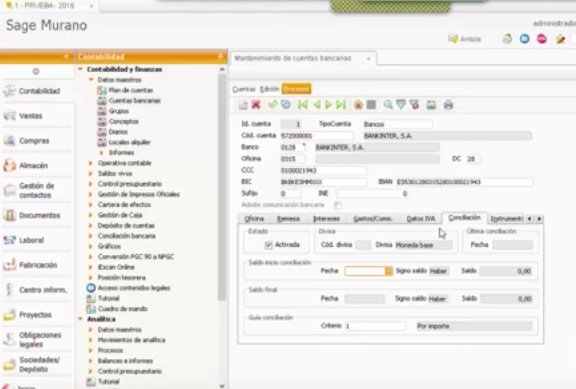Click the pink circle header icon
This screenshot has width=576, height=389.
point(542,39)
